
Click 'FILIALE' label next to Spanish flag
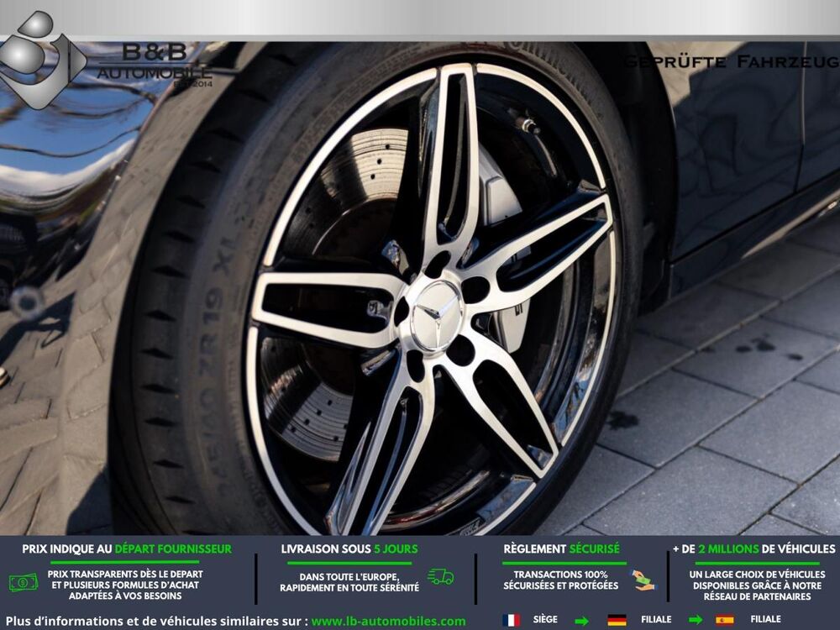765,619
